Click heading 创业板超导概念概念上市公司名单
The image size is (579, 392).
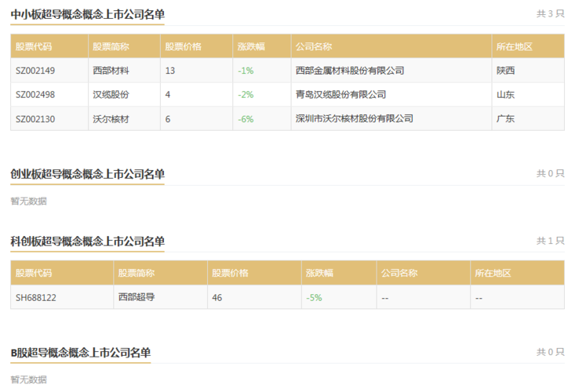[x=88, y=174]
